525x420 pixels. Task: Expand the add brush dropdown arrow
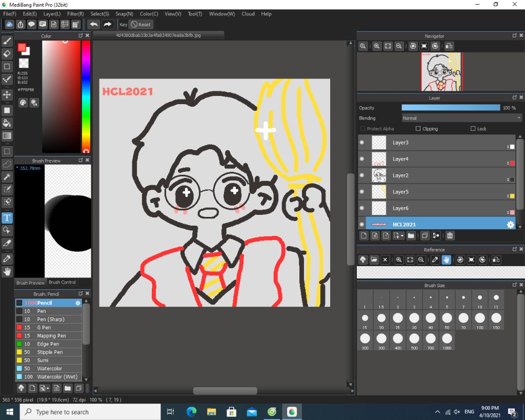click(x=48, y=389)
